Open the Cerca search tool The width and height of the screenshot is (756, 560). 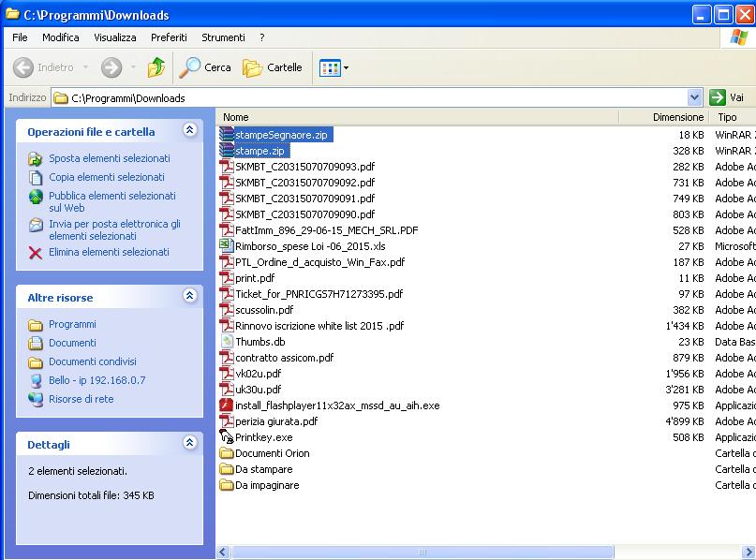point(206,67)
